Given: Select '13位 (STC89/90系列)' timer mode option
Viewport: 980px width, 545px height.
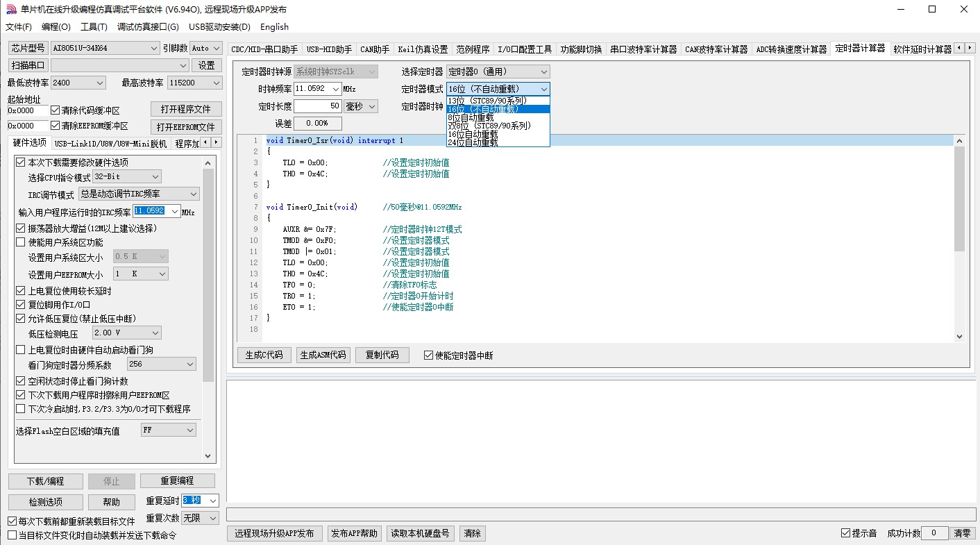Looking at the screenshot, I should coord(497,101).
